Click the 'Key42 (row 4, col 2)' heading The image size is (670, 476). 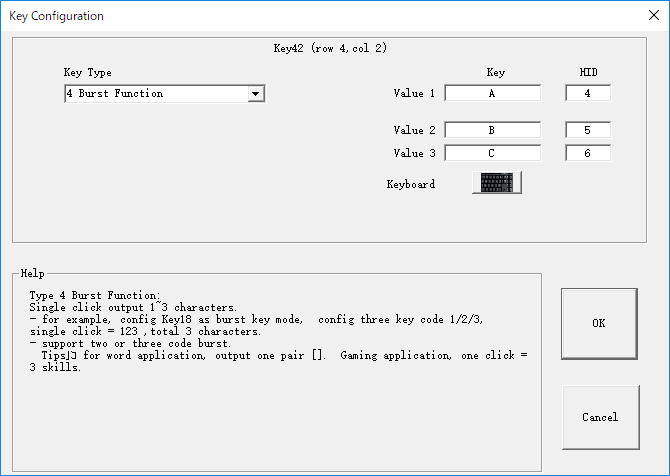(x=330, y=48)
